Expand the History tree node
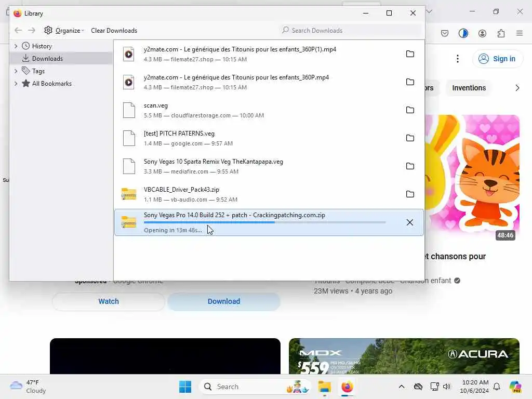 [x=16, y=46]
